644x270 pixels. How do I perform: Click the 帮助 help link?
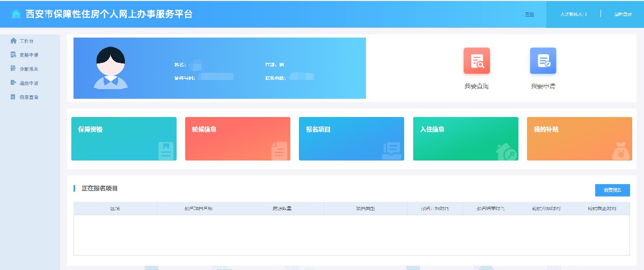point(529,14)
